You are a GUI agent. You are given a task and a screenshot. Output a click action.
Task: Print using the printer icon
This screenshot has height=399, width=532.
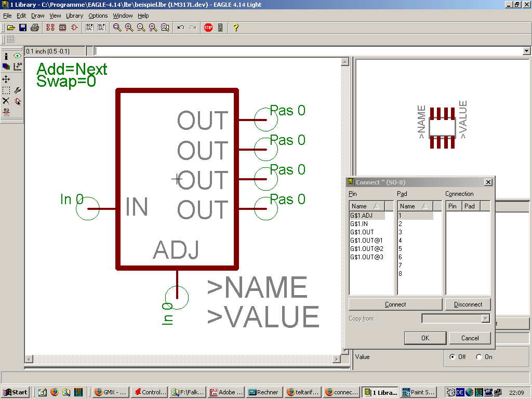[x=35, y=28]
